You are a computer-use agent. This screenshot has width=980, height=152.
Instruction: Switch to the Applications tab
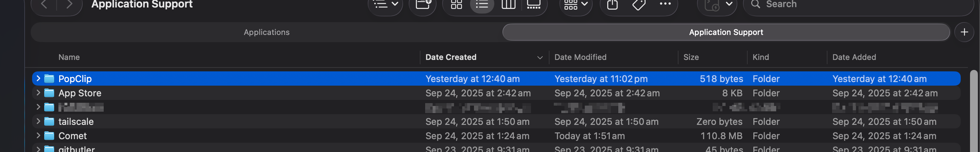(x=266, y=32)
